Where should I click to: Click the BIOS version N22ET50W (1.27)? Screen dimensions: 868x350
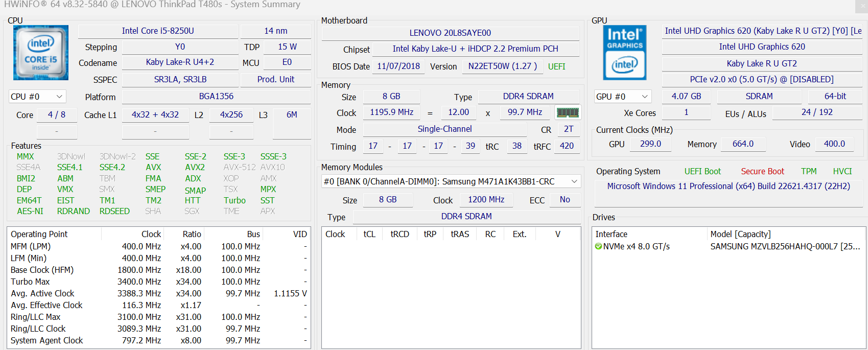(x=503, y=66)
